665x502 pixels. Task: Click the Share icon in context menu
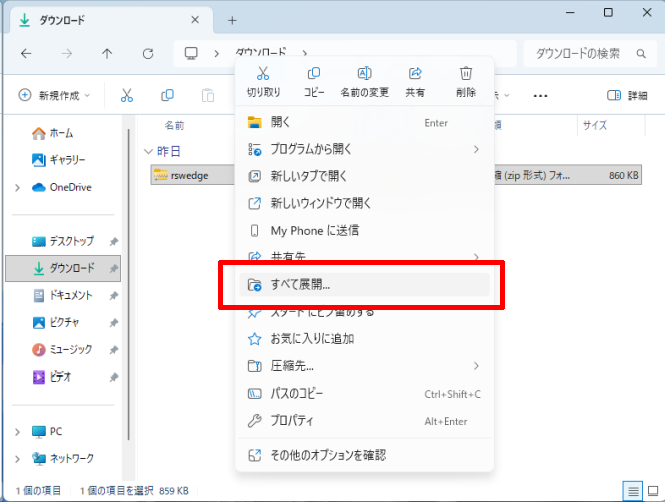(x=415, y=74)
